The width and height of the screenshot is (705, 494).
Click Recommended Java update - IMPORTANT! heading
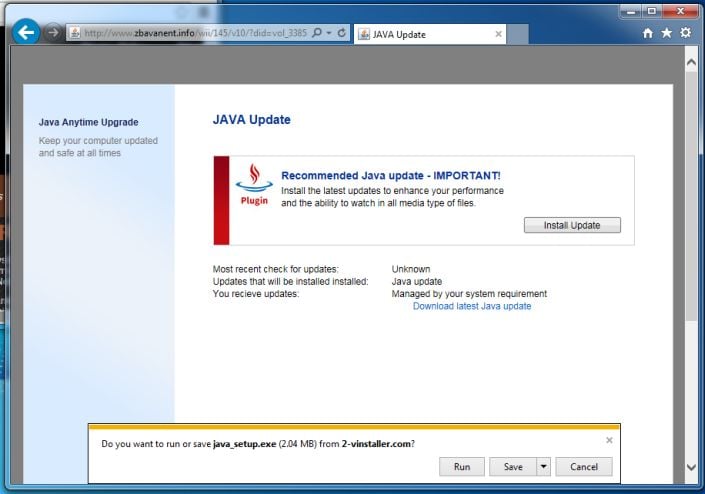pos(390,175)
